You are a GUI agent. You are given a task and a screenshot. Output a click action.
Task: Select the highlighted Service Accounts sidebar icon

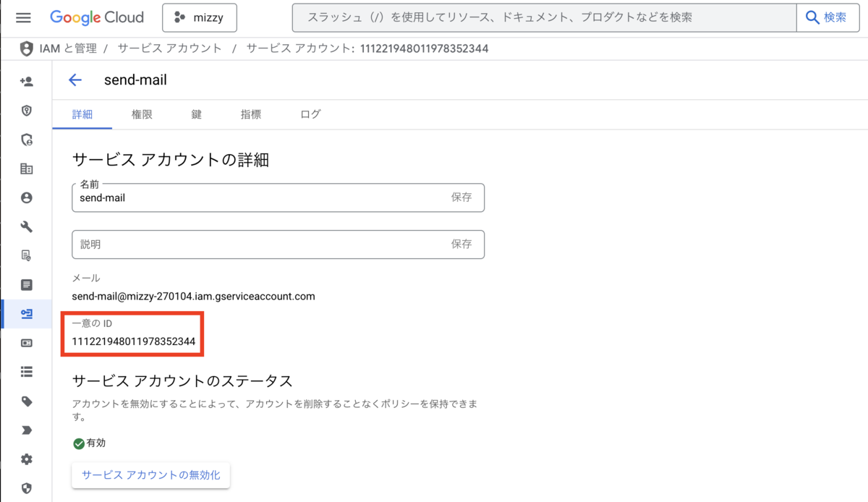click(x=26, y=314)
